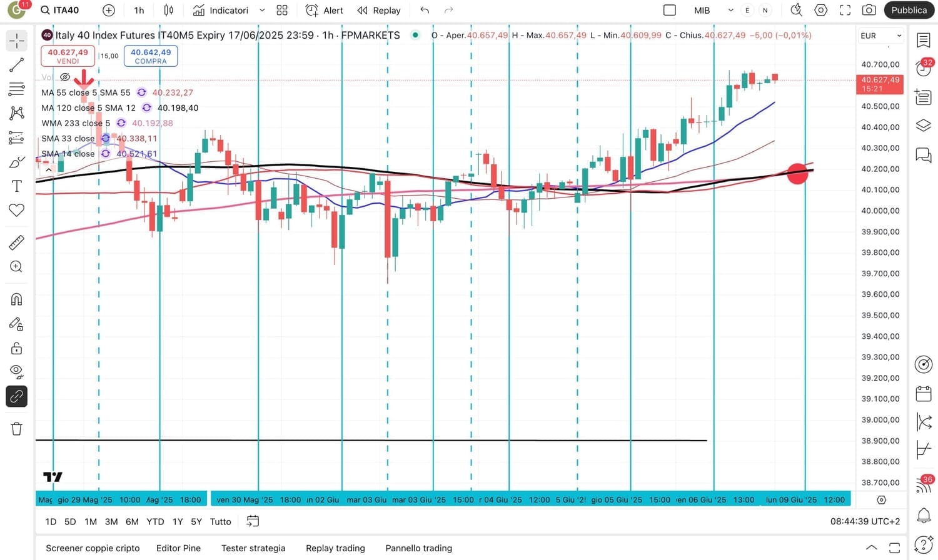
Task: Open the Pannello trading tab
Action: coord(418,548)
